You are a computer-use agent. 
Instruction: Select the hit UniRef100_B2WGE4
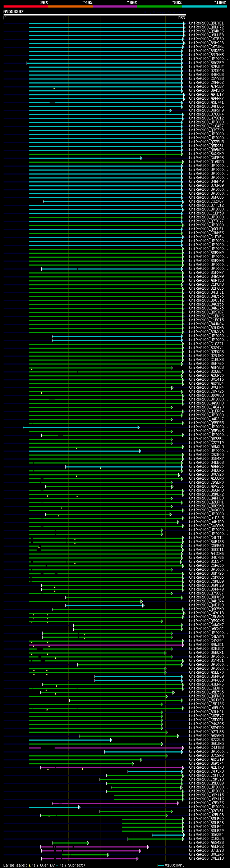point(206,372)
